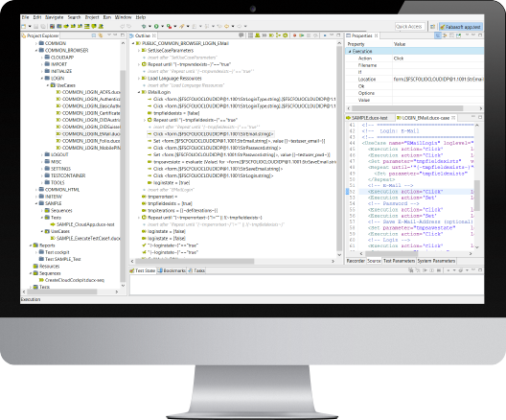Click the search flashlight toolbar icon
Image resolution: width=506 pixels, height=420 pixels.
[182, 26]
